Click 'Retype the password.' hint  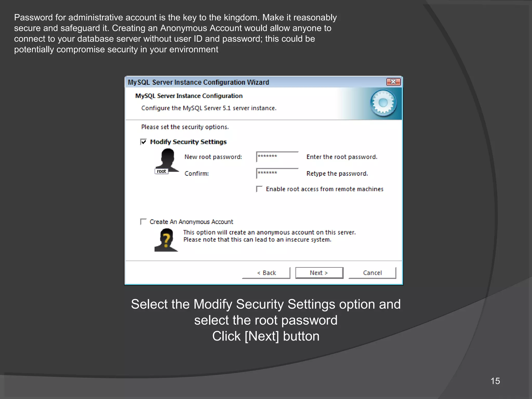point(337,174)
